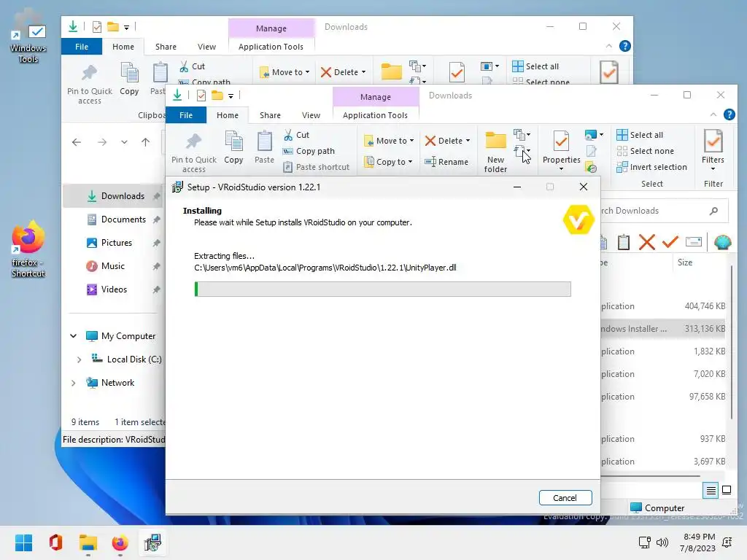Switch to details view toggle at bottom right
Screen dimensions: 747x560
pos(711,490)
